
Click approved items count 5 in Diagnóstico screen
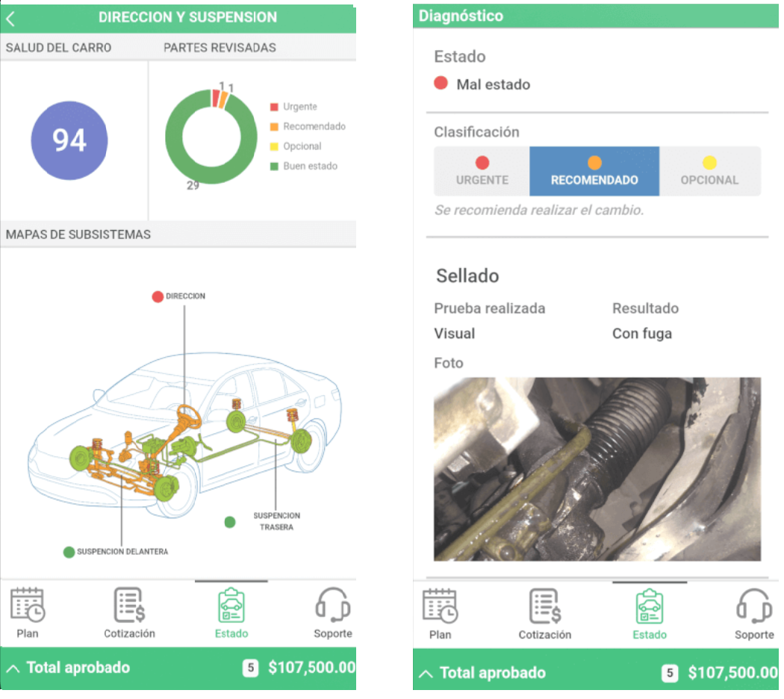[670, 673]
